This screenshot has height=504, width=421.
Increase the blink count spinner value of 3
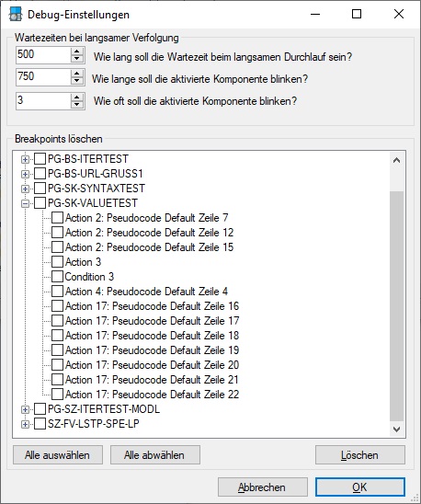(x=77, y=97)
